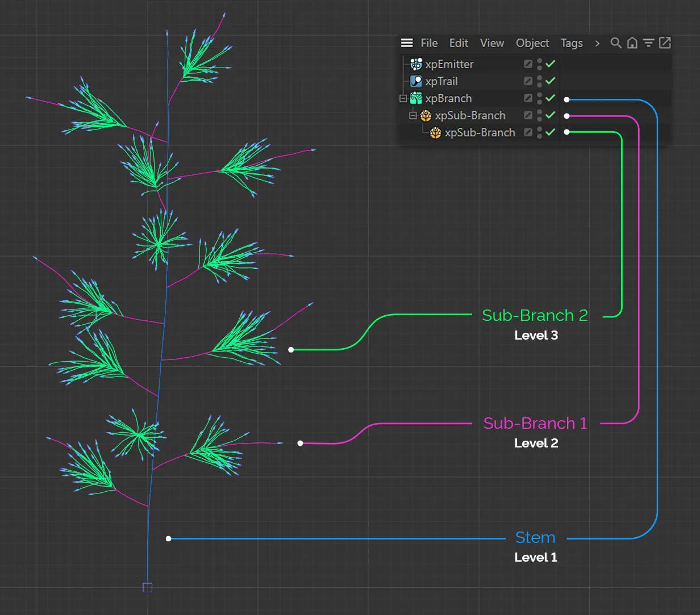Open the Object menu
The height and width of the screenshot is (615, 700).
pyautogui.click(x=532, y=43)
